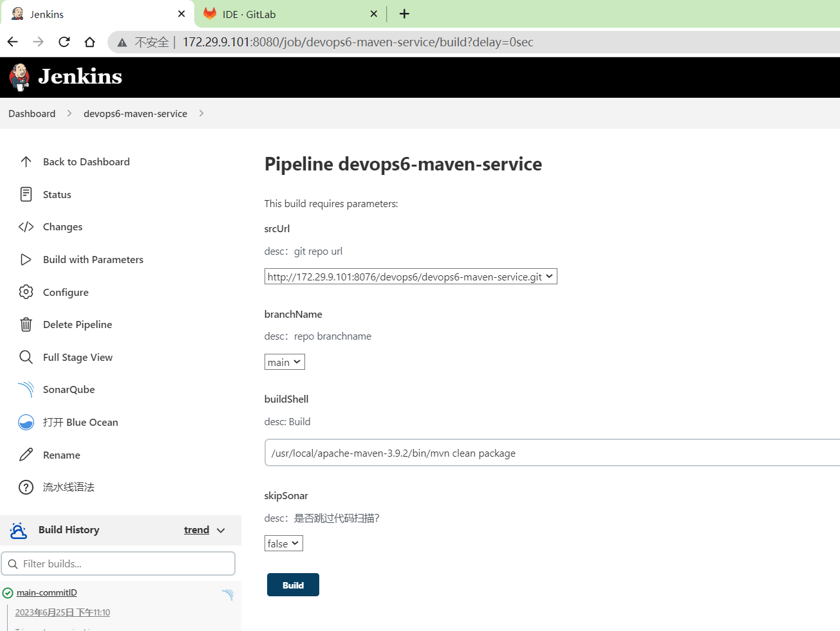Switch to the IDE · GitLab tab
This screenshot has height=631, width=840.
pyautogui.click(x=291, y=14)
